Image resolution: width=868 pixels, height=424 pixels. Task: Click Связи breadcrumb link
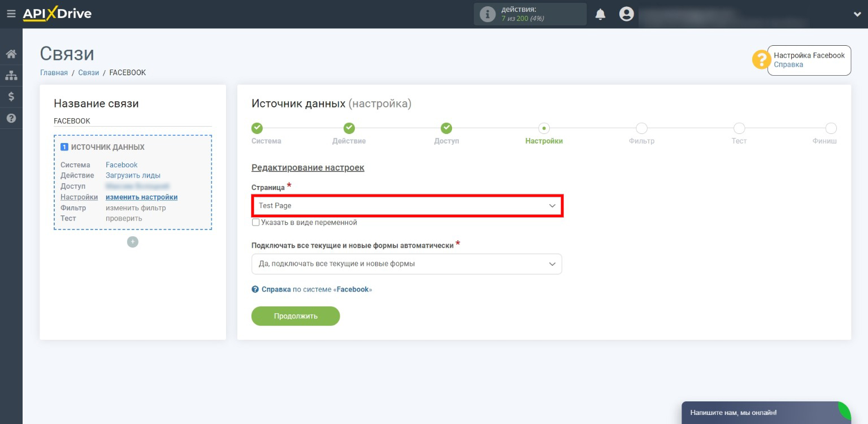(89, 72)
